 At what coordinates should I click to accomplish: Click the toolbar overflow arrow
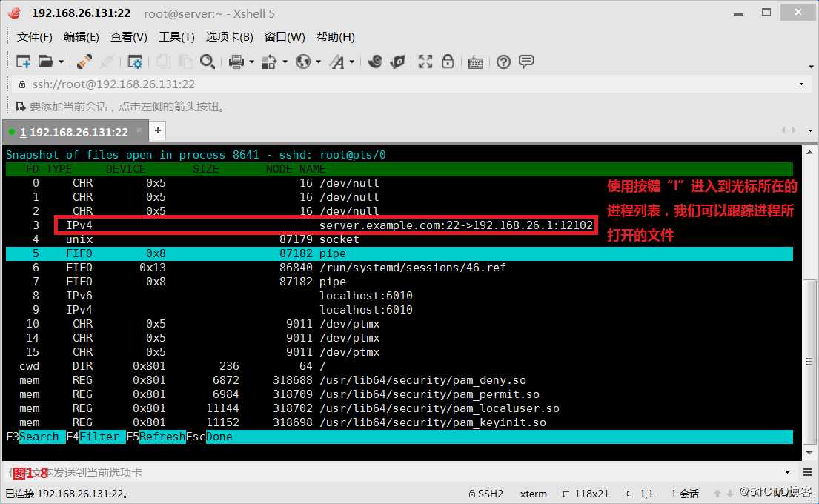pyautogui.click(x=811, y=67)
